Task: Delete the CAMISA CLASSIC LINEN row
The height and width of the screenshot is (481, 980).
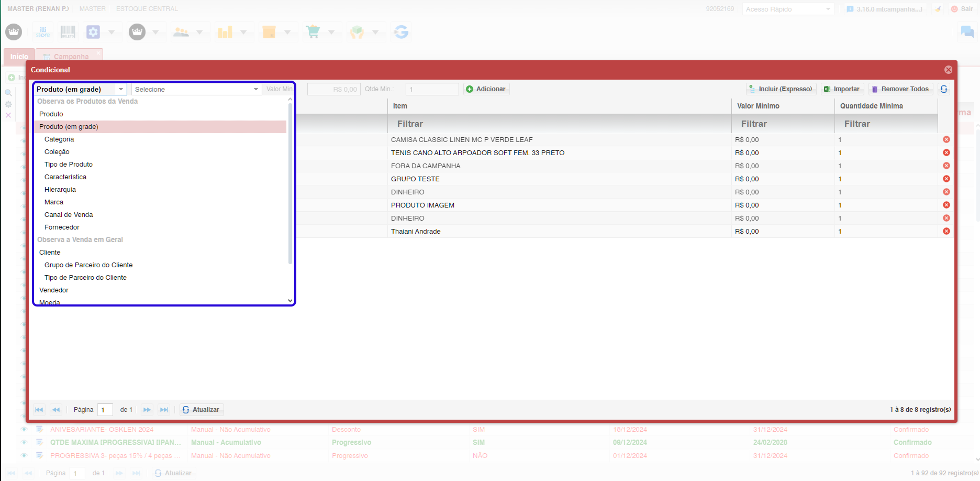Action: click(x=946, y=139)
